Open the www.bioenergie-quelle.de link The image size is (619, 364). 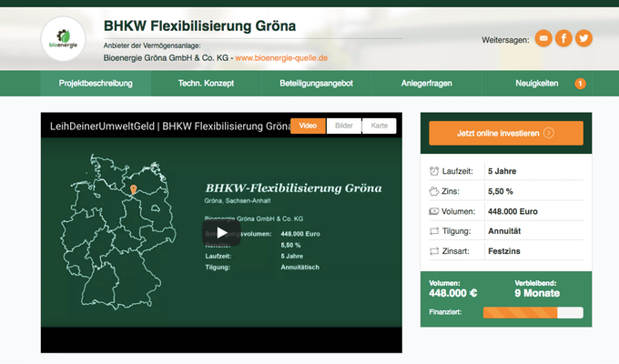click(x=281, y=58)
